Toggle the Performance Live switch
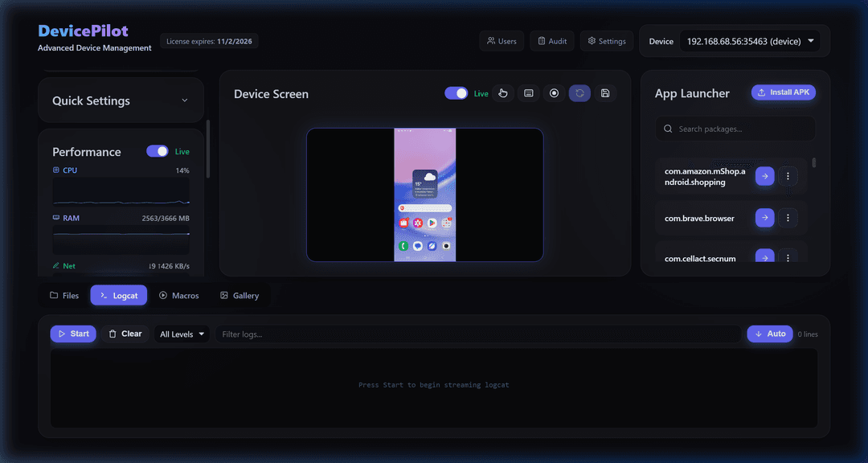The width and height of the screenshot is (868, 463). click(x=158, y=151)
